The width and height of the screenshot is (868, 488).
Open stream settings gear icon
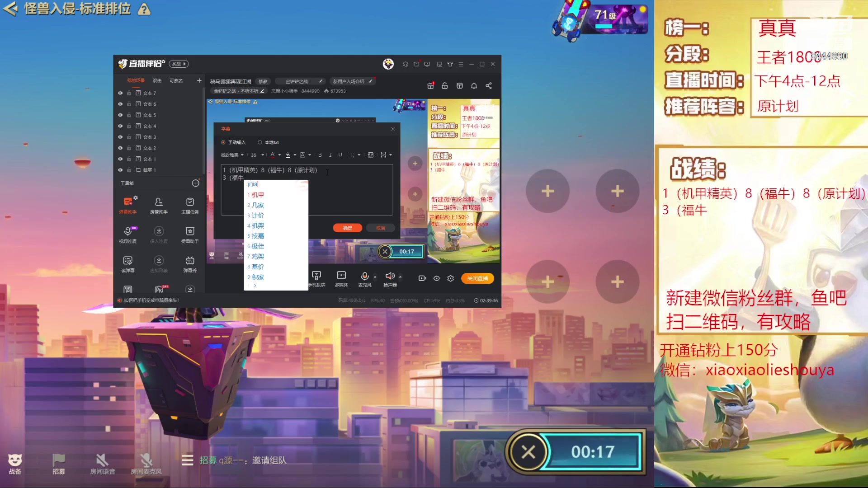point(450,278)
